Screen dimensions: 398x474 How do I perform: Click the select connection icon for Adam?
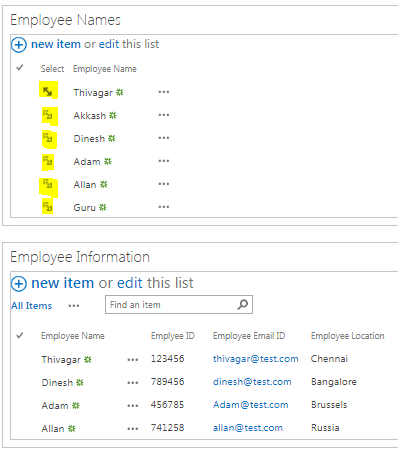point(48,161)
